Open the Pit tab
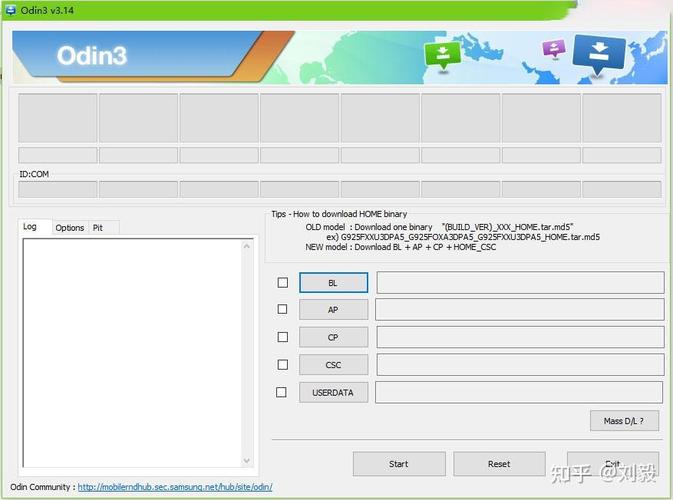Image resolution: width=673 pixels, height=500 pixels. pyautogui.click(x=98, y=228)
